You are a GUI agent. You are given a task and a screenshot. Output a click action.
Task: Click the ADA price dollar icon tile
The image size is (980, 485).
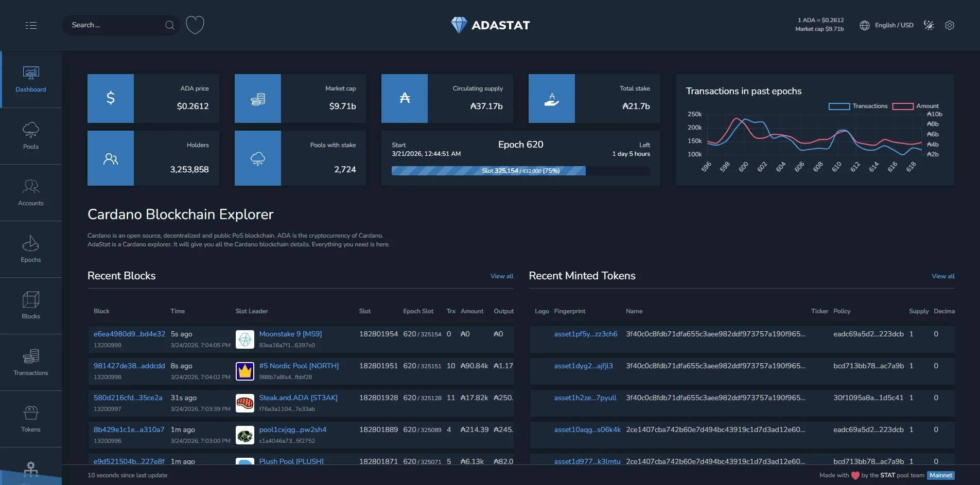[111, 98]
